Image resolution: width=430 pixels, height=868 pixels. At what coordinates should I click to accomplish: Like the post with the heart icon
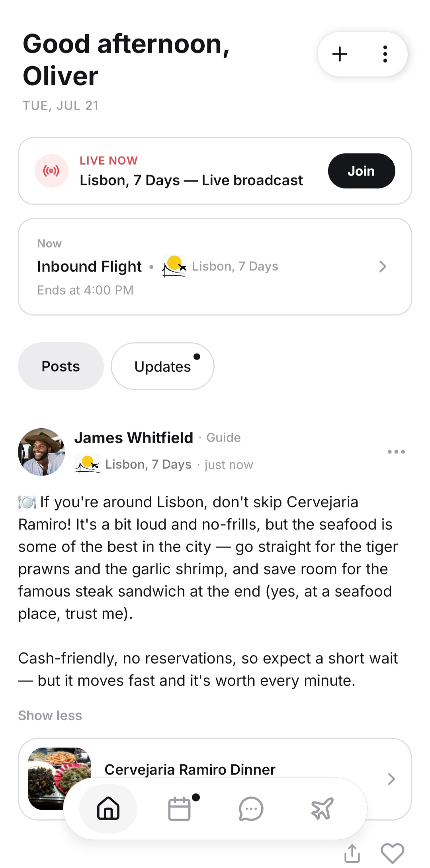pyautogui.click(x=393, y=854)
